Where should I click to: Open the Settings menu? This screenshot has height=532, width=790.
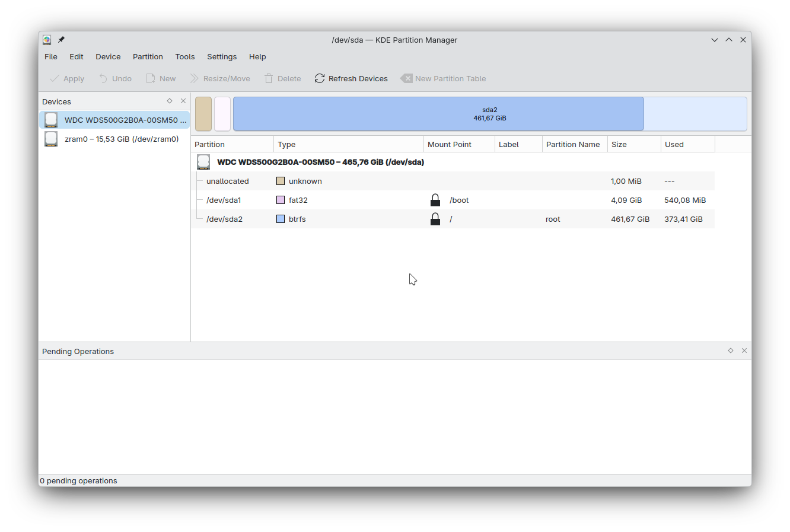coord(222,56)
